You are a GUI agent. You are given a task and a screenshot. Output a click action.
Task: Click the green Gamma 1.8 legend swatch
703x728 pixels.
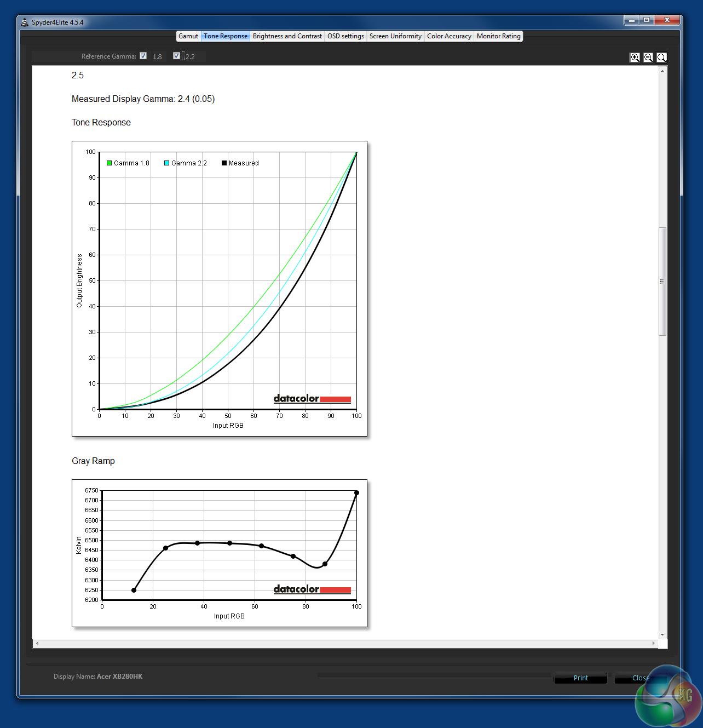[110, 163]
